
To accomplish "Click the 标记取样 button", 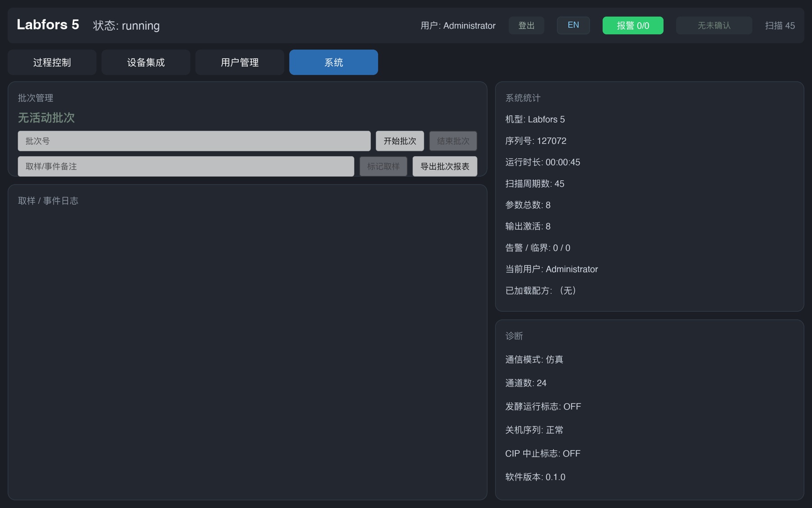I will click(383, 166).
